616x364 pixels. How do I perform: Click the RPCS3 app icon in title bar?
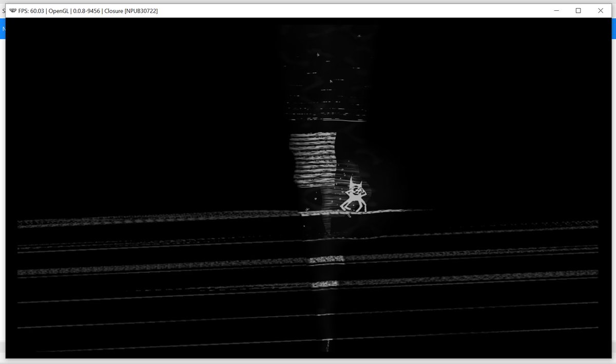[13, 11]
